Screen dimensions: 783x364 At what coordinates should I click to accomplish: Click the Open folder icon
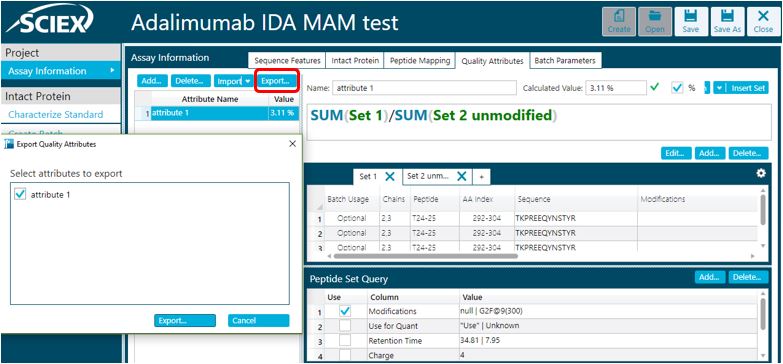655,21
